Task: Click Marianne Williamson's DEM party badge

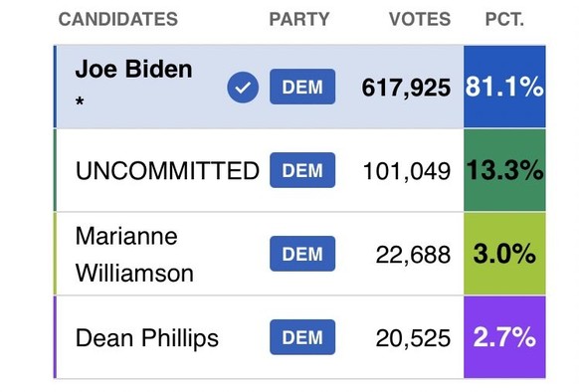Action: [x=302, y=254]
